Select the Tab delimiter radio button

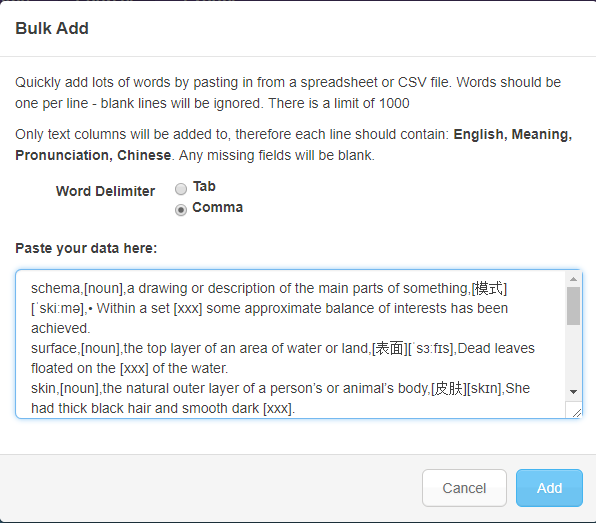181,189
